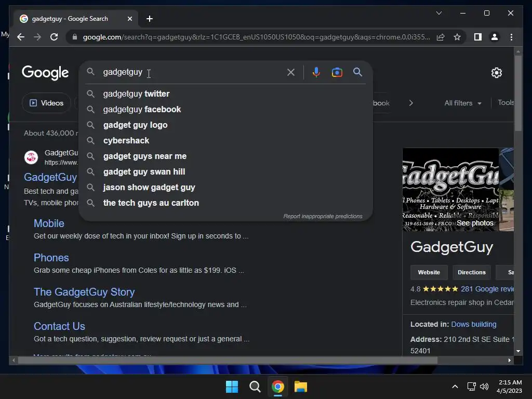Open the Mobile sitelink

(x=49, y=223)
